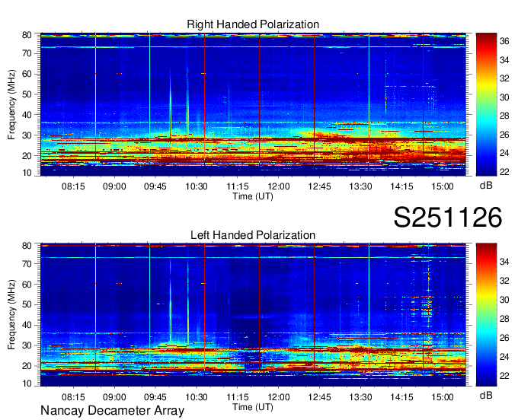
Task: Click the Right Handed Polarization title
Action: pos(253,25)
